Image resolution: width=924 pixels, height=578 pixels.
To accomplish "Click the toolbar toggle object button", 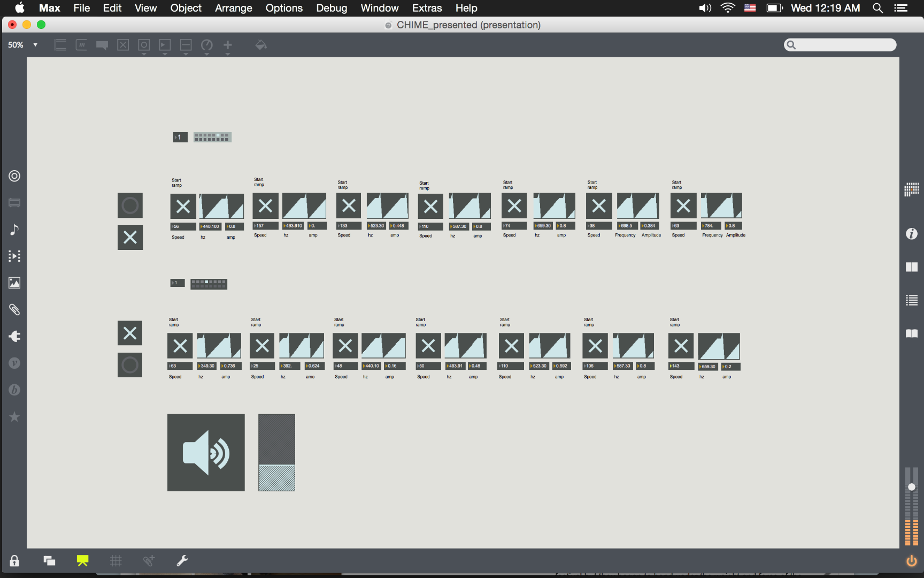I will coord(123,45).
